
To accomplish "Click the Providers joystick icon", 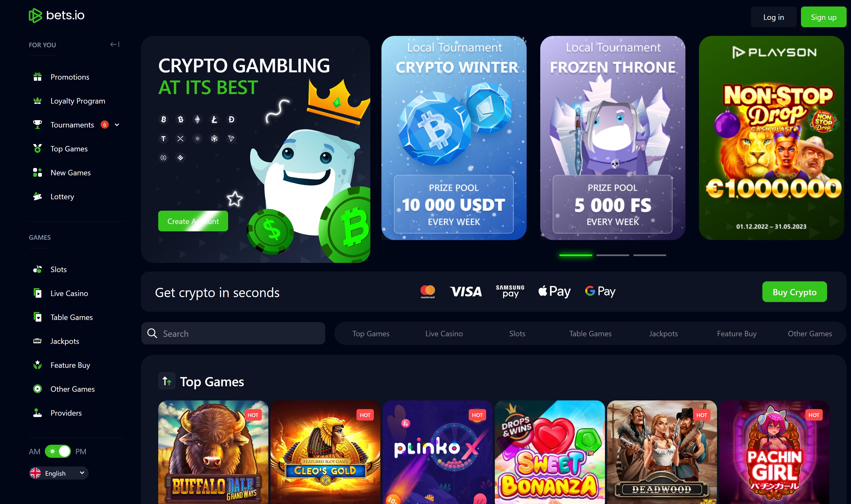I will (x=37, y=413).
